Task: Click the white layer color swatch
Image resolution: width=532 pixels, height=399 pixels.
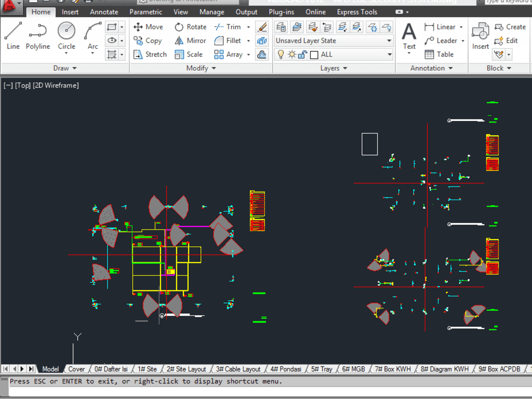Action: [314, 55]
